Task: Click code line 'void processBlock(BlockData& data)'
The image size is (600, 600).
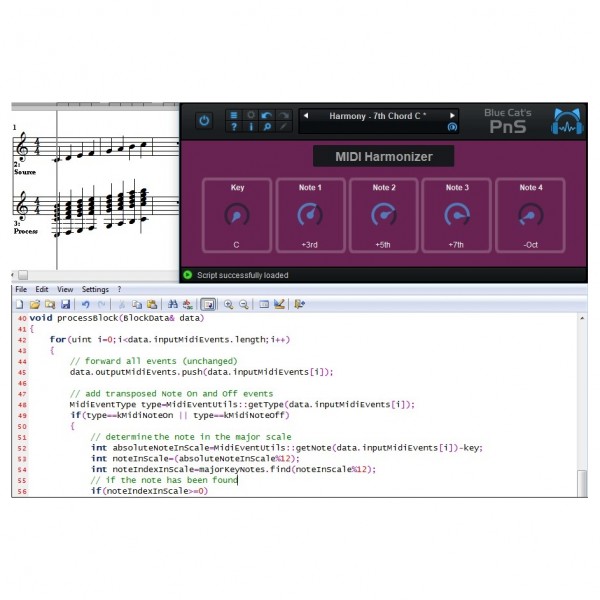Action: [117, 318]
